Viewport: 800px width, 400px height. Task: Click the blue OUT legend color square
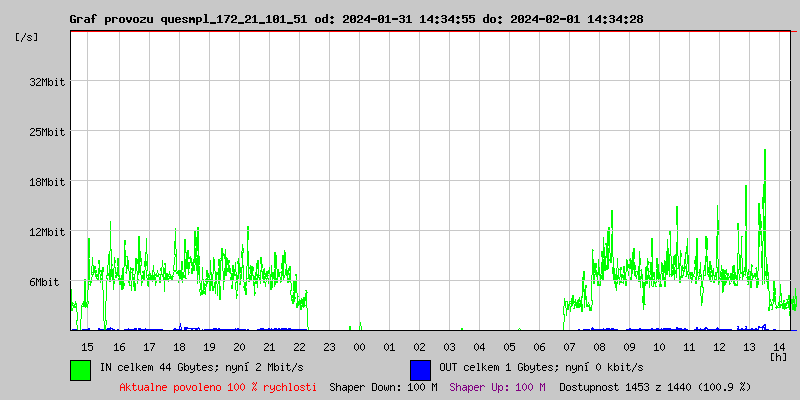tap(420, 369)
